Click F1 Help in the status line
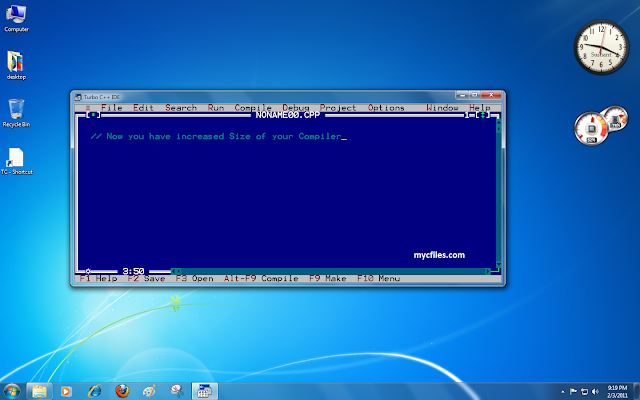The width and height of the screenshot is (640, 400). point(98,279)
